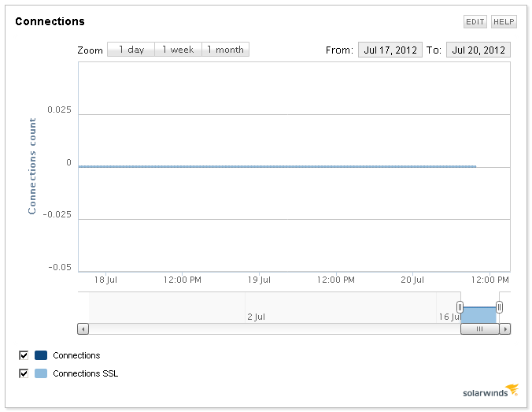This screenshot has height=412, width=532.
Task: Click the flat blue data line
Action: (x=277, y=166)
